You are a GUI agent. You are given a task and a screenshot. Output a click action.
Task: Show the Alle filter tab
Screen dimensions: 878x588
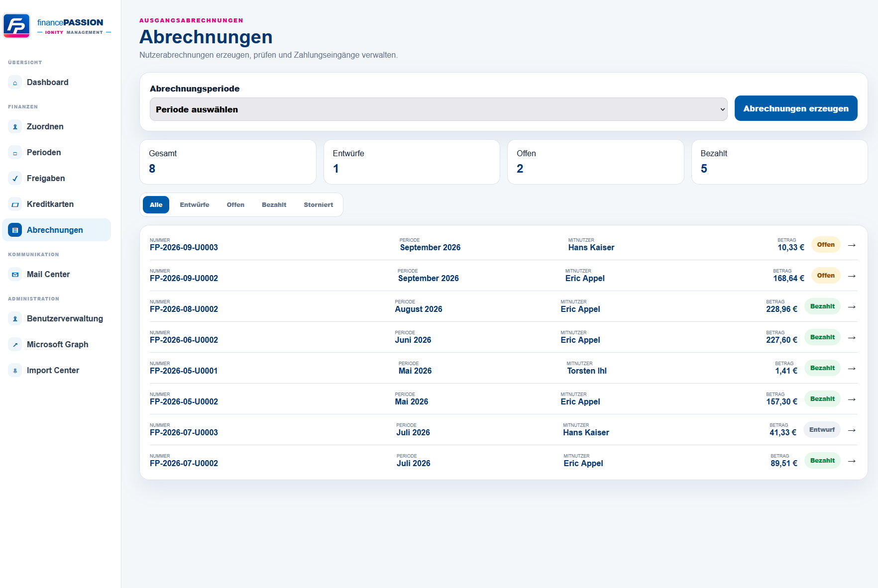point(156,205)
